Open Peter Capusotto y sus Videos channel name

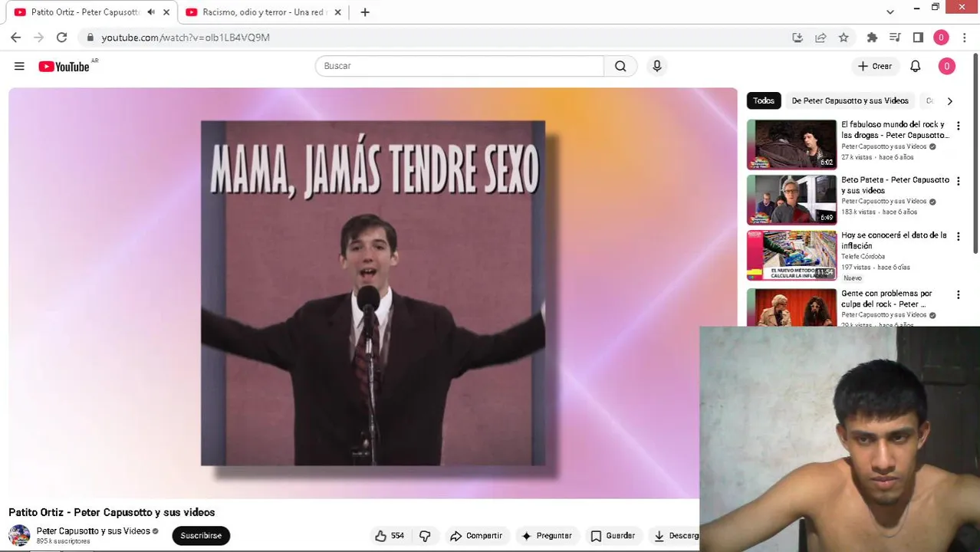(94, 531)
